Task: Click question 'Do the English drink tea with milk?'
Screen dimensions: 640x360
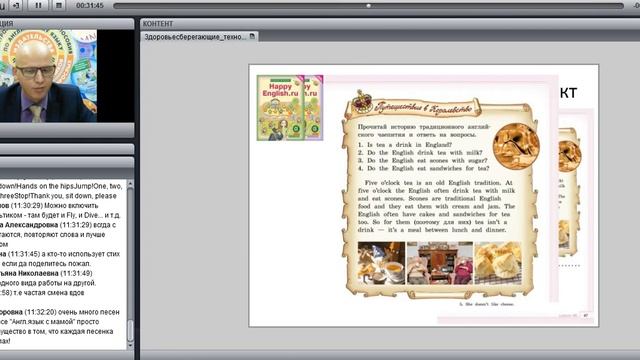Action: click(420, 152)
